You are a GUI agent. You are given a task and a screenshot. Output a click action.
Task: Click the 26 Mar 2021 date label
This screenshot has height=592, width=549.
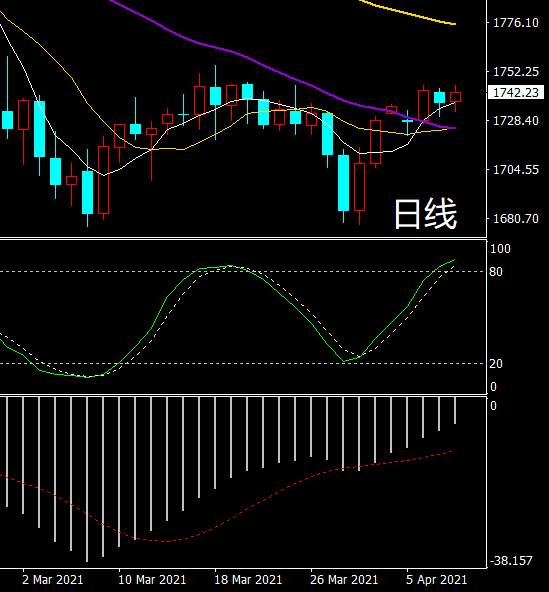[x=344, y=579]
